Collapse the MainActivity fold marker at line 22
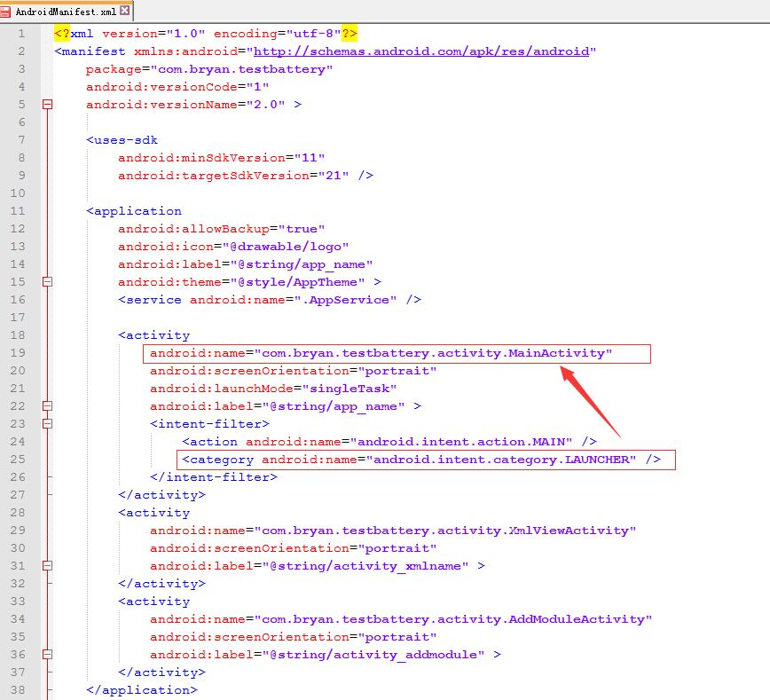This screenshot has height=700, width=770. 47,405
